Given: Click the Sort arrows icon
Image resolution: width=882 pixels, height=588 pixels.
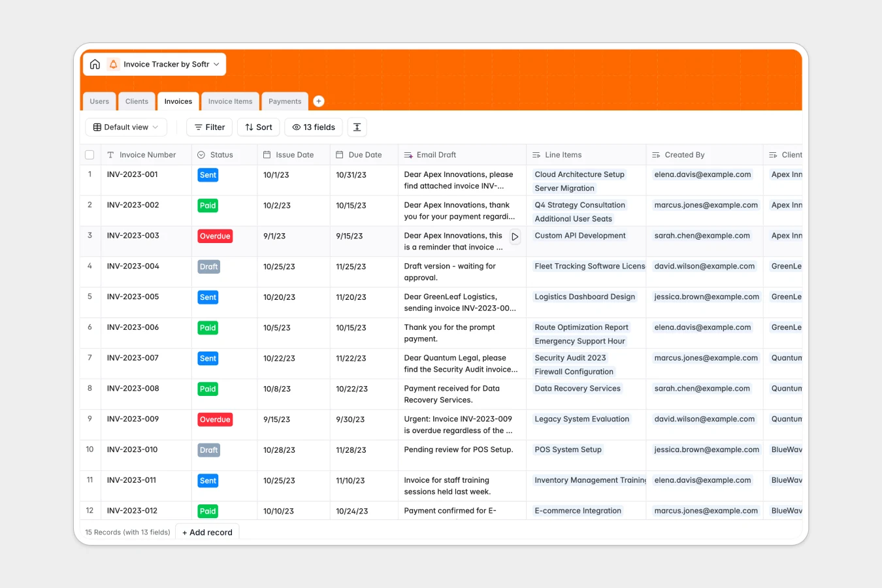Looking at the screenshot, I should point(248,127).
